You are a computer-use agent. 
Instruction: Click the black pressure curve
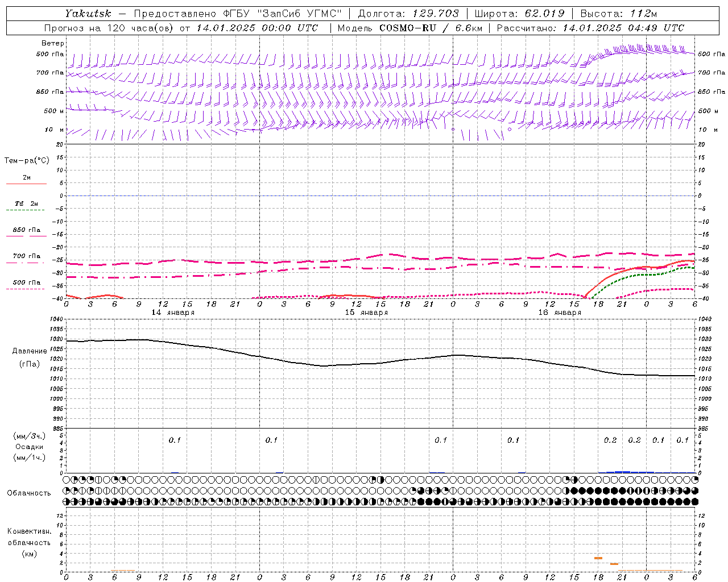[381, 363]
